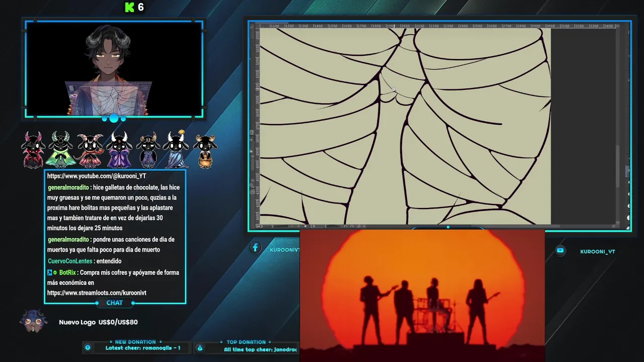Image resolution: width=644 pixels, height=362 pixels.
Task: Click the 'All time top cheer' text
Action: tap(261, 349)
